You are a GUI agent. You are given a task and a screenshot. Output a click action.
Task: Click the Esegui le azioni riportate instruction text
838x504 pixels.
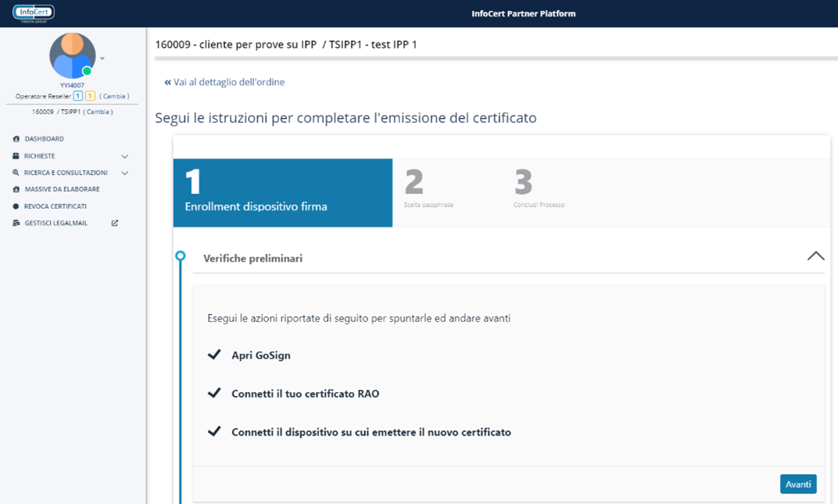[x=359, y=318]
